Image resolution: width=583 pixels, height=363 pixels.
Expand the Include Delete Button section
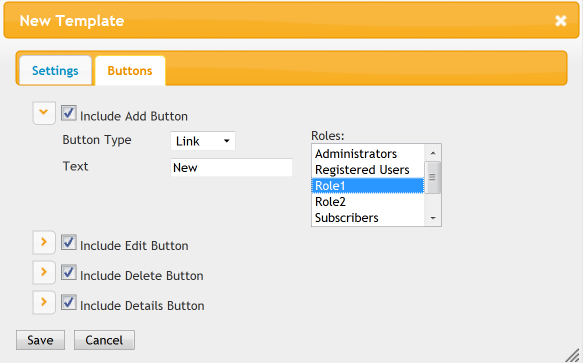(44, 272)
